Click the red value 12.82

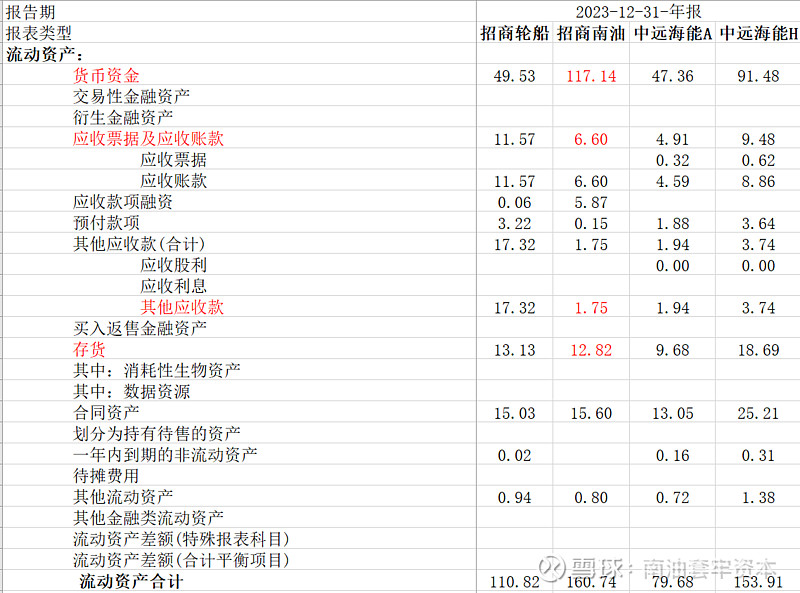pyautogui.click(x=591, y=350)
